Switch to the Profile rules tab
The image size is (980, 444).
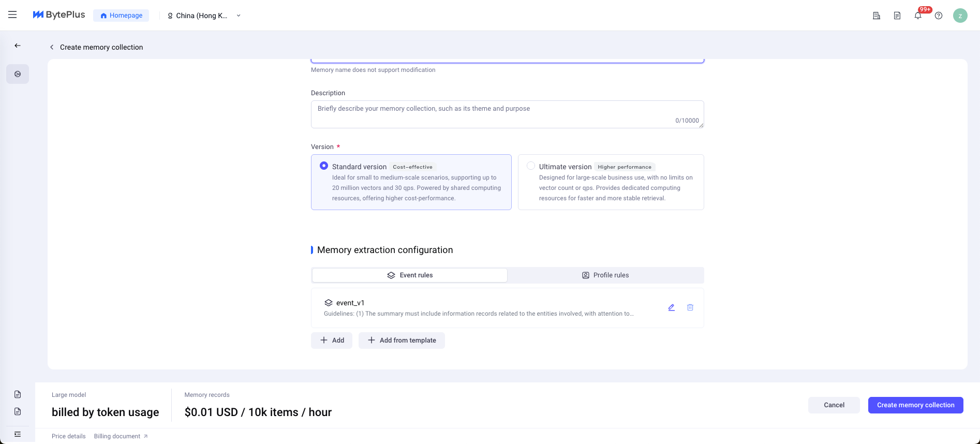tap(605, 275)
